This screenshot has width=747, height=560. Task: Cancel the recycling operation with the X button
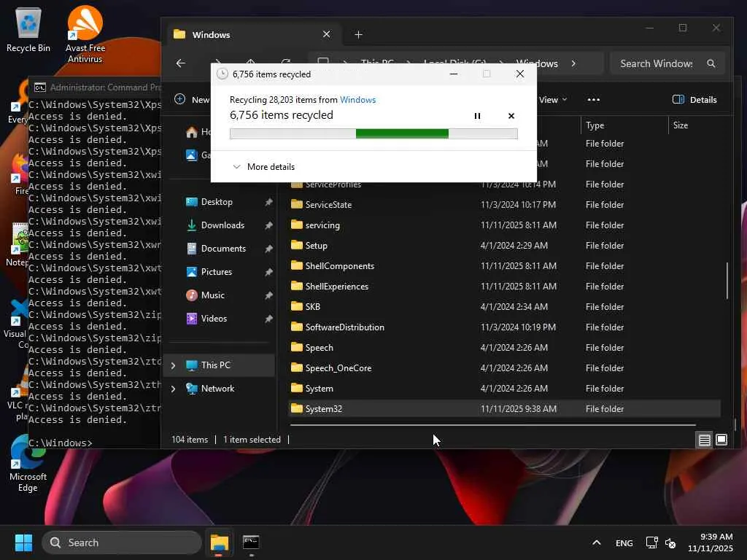511,116
